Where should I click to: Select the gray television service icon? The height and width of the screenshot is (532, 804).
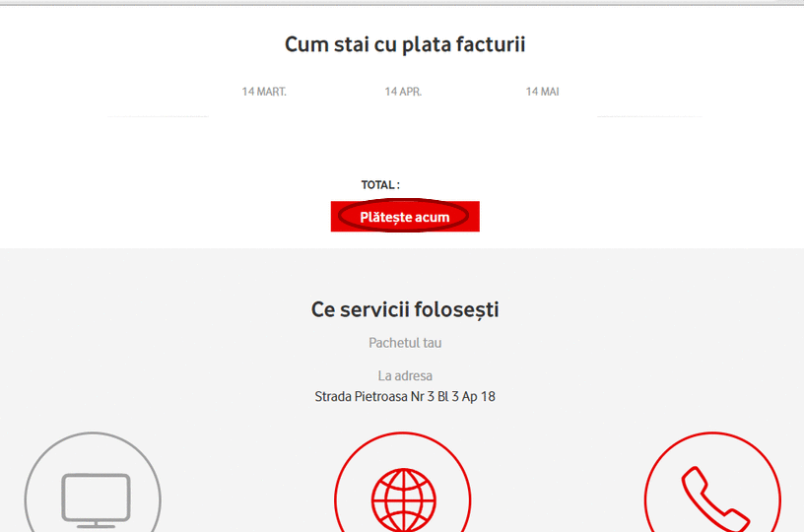(95, 498)
